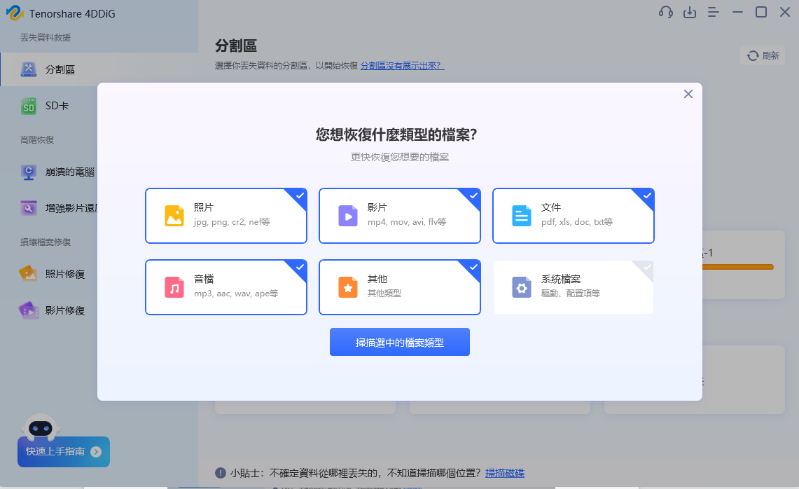The width and height of the screenshot is (799, 489).
Task: Click the 其他類型 subtitle text
Action: coord(384,293)
